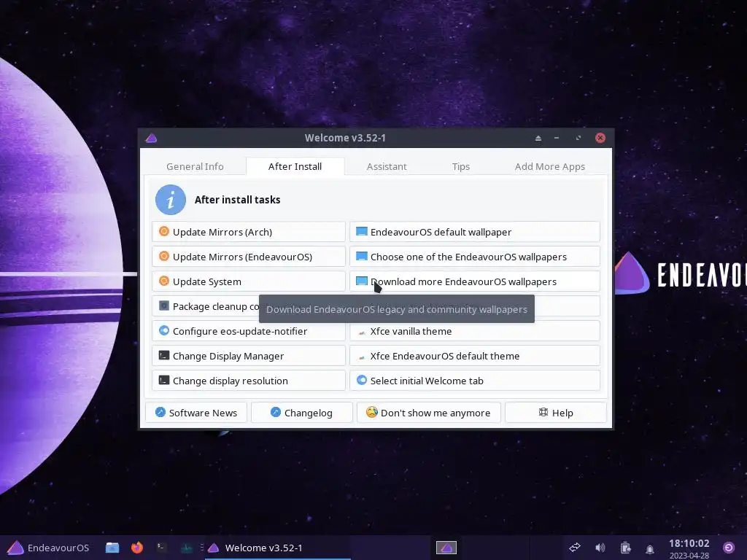Click the blue info icon beside After install tasks
Image resolution: width=747 pixels, height=560 pixels.
(x=171, y=200)
